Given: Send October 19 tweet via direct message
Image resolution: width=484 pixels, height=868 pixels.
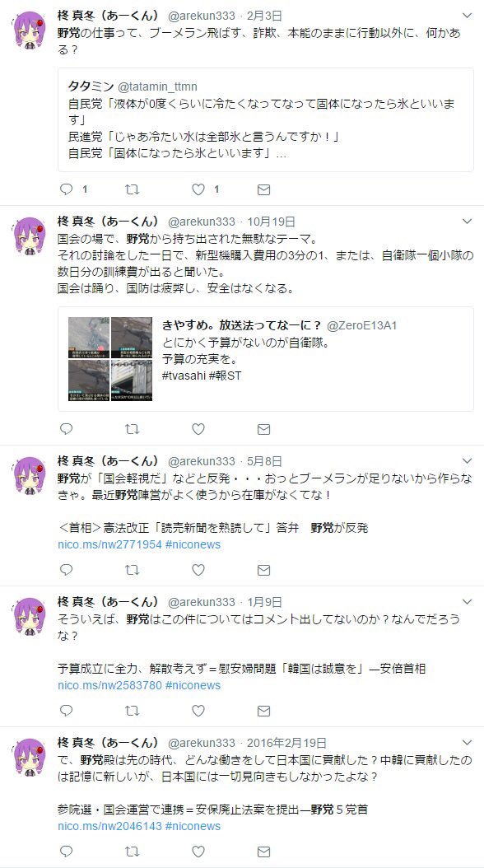Looking at the screenshot, I should (264, 429).
